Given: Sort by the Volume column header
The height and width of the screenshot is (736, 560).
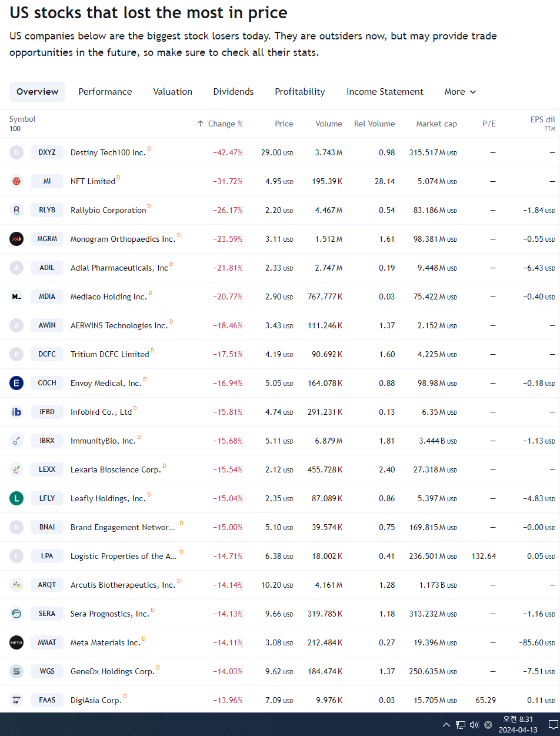Looking at the screenshot, I should [x=329, y=124].
